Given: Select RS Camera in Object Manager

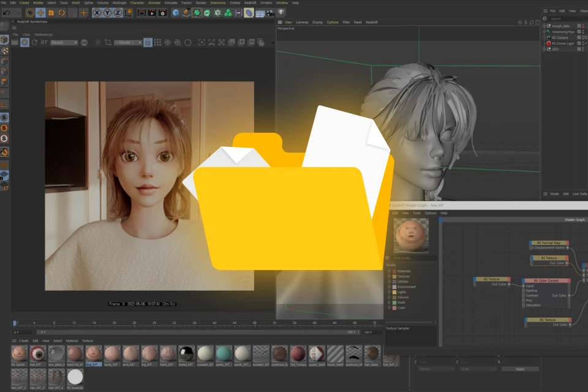Looking at the screenshot, I should click(x=559, y=37).
